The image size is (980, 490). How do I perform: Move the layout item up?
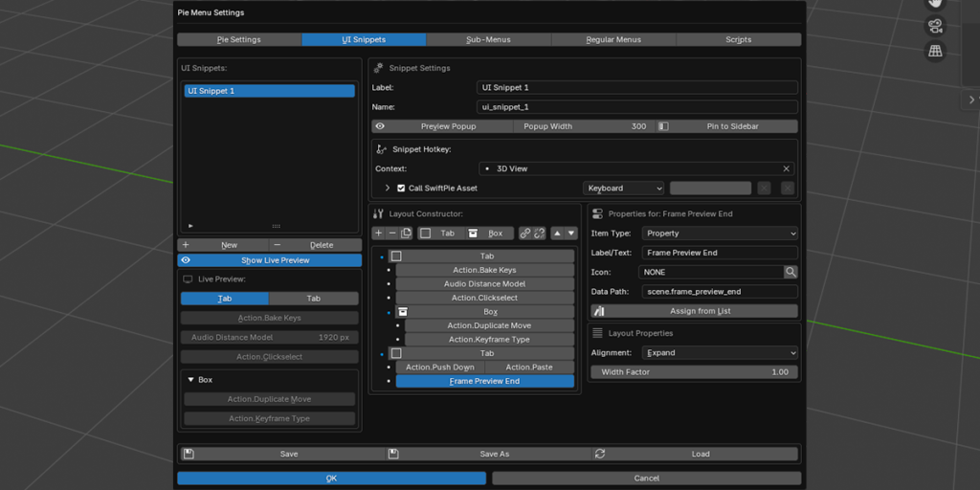pos(557,234)
